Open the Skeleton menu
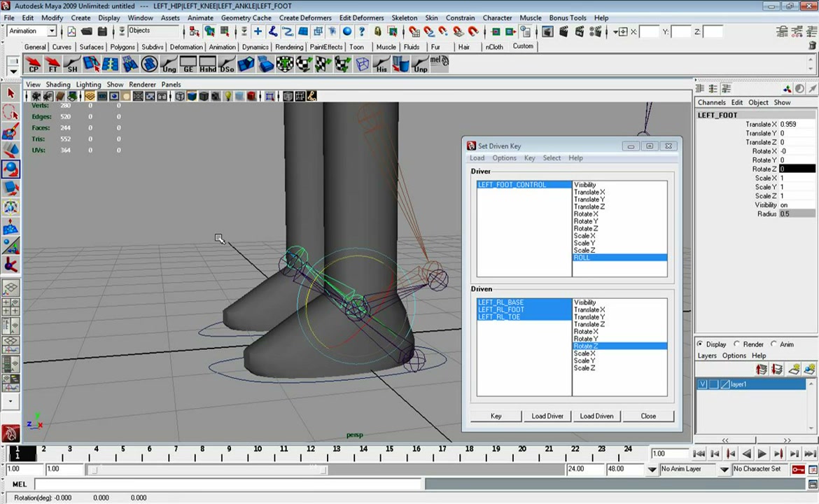The height and width of the screenshot is (504, 819). click(x=405, y=17)
